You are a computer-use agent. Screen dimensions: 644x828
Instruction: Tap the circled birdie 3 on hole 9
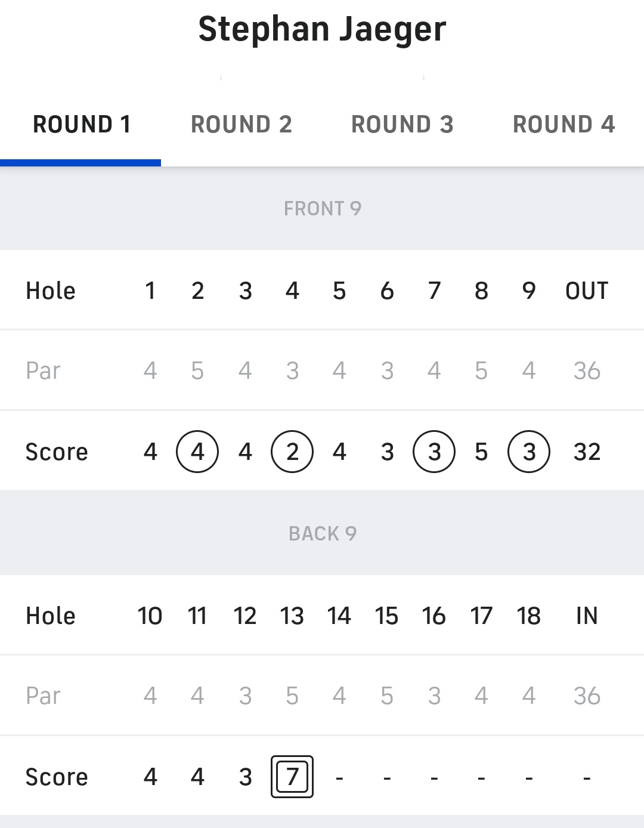[x=529, y=452]
